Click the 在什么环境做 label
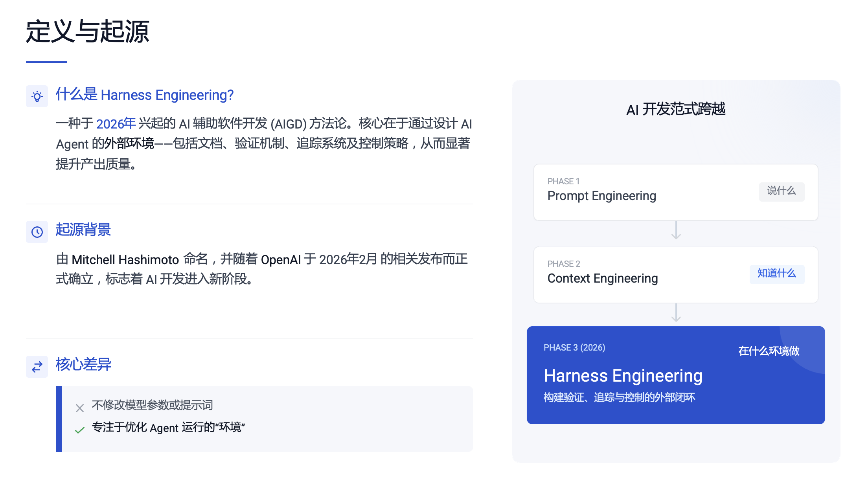This screenshot has height=485, width=868. point(769,351)
